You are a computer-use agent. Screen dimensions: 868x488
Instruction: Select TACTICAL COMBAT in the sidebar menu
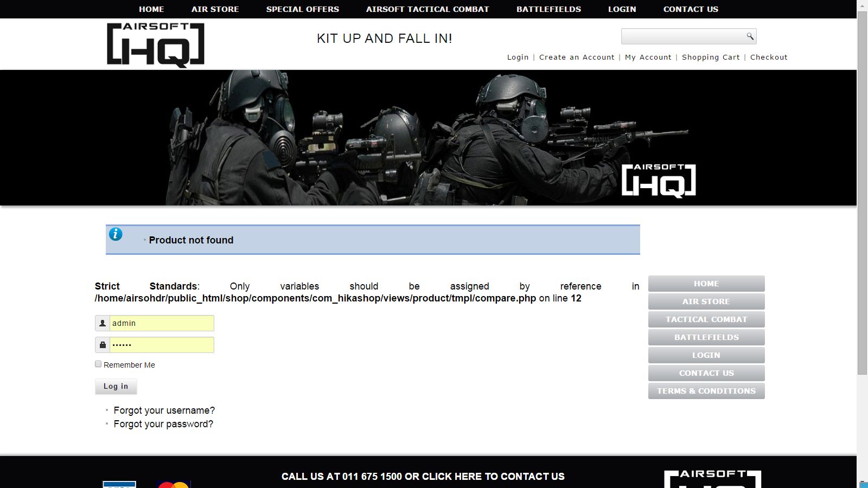click(x=706, y=319)
